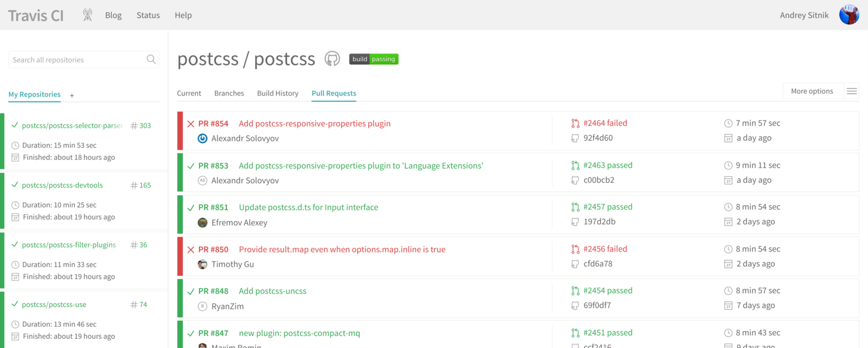This screenshot has width=868, height=348.
Task: Open commit 69f0df7
Action: [597, 305]
